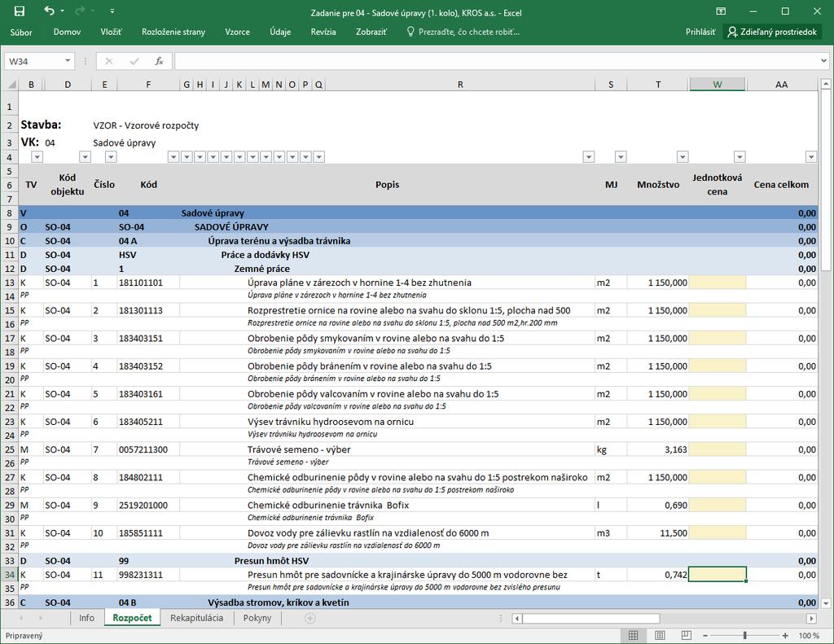Viewport: 834px width, 644px height.
Task: Switch to the Rekapitulácia sheet tab
Action: click(196, 618)
